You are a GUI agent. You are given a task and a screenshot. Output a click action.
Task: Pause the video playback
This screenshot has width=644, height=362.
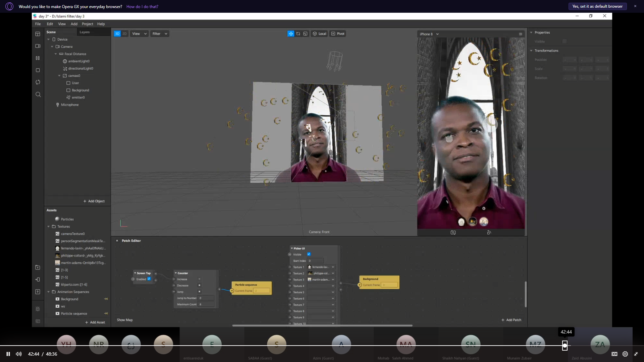coord(8,354)
